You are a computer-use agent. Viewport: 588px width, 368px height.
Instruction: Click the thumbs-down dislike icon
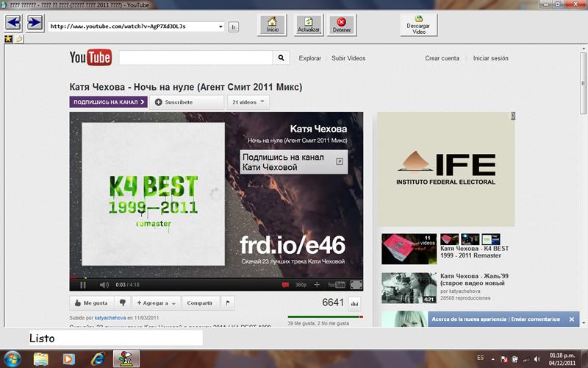click(123, 303)
